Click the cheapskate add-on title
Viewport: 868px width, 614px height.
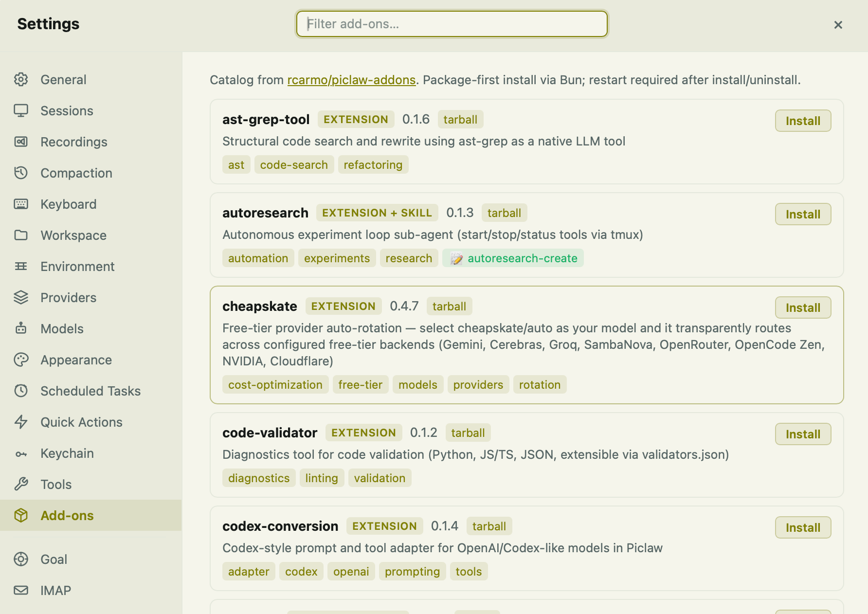pos(260,306)
